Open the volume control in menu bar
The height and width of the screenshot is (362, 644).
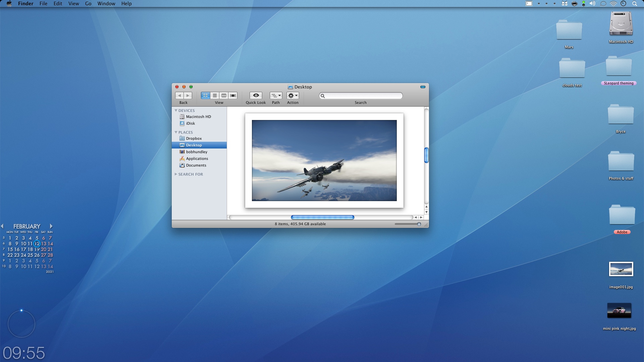(592, 4)
